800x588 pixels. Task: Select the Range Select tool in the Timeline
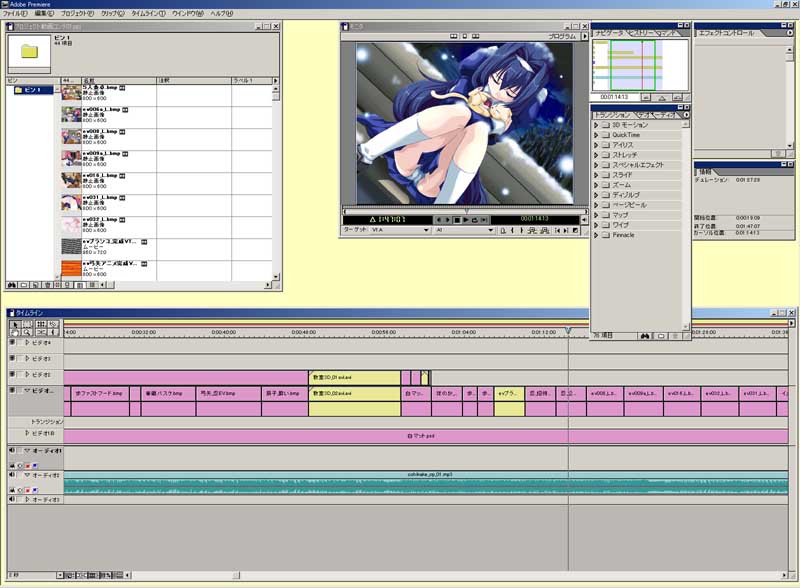click(27, 325)
